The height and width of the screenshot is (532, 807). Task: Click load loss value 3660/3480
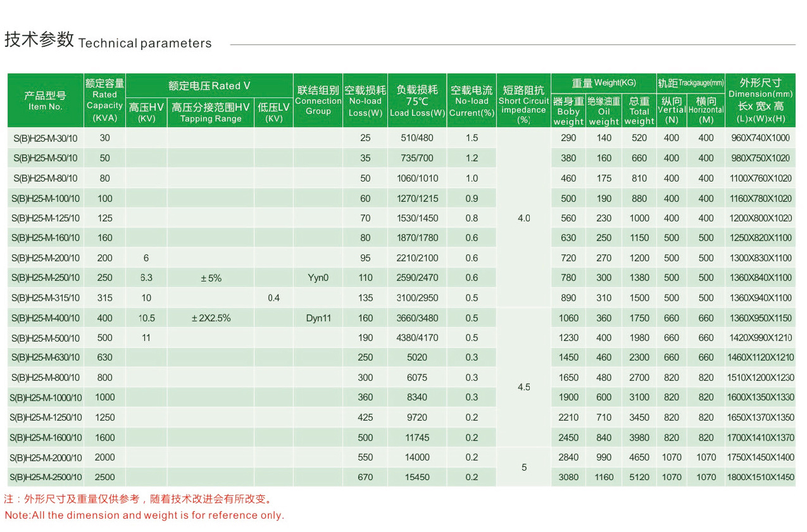tap(417, 318)
